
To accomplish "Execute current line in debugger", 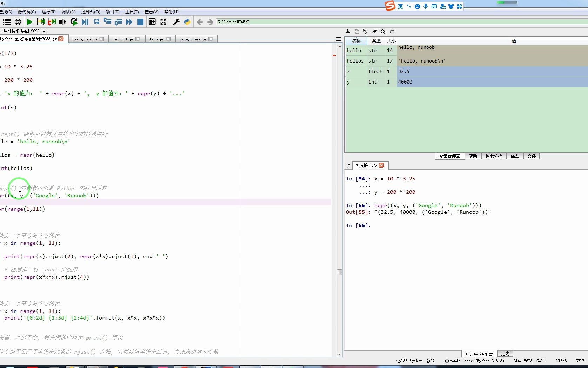I will coord(96,22).
